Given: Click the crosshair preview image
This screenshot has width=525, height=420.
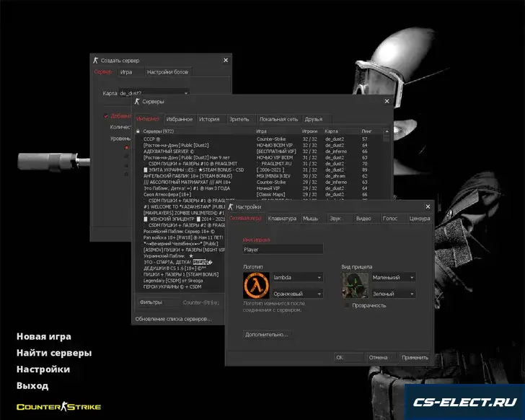Looking at the screenshot, I should 356,285.
